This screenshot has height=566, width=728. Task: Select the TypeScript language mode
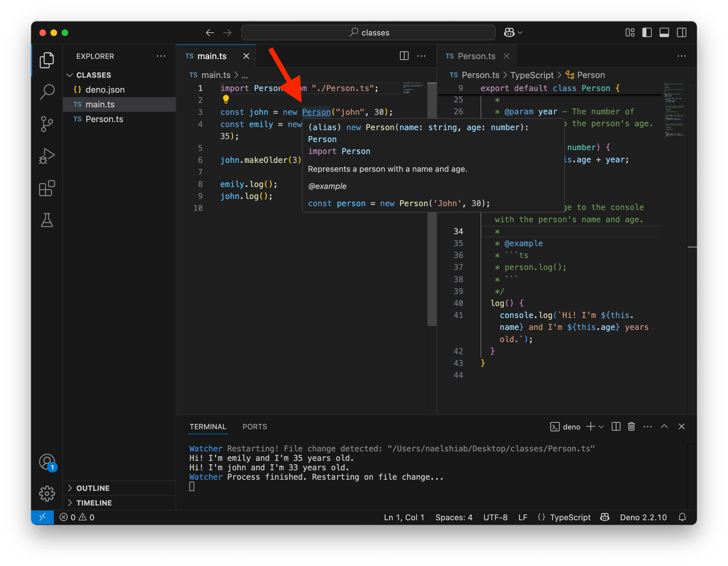[x=570, y=517]
